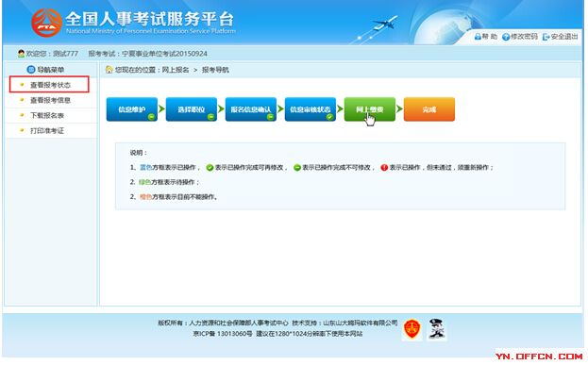This screenshot has height=365, width=588.
Task: Click the police mascot icon in footer
Action: tap(436, 329)
